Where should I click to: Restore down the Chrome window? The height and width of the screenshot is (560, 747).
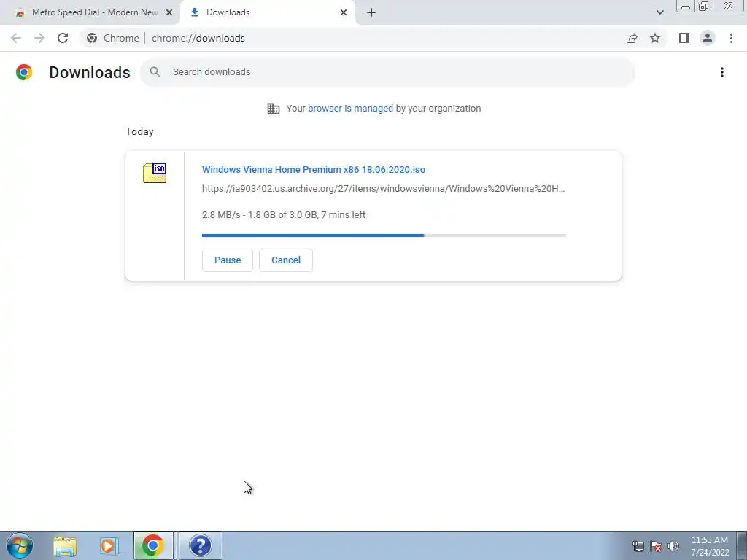703,7
